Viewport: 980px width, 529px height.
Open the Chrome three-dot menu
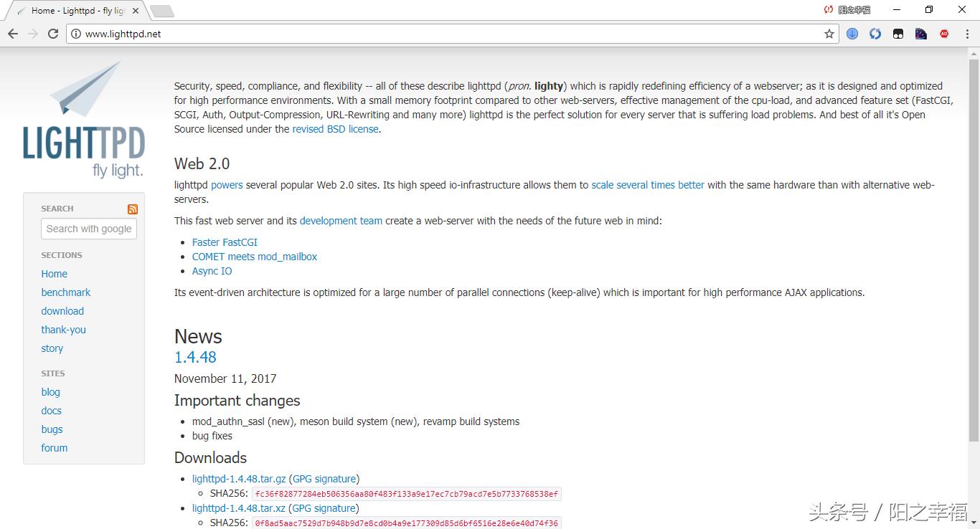(966, 34)
